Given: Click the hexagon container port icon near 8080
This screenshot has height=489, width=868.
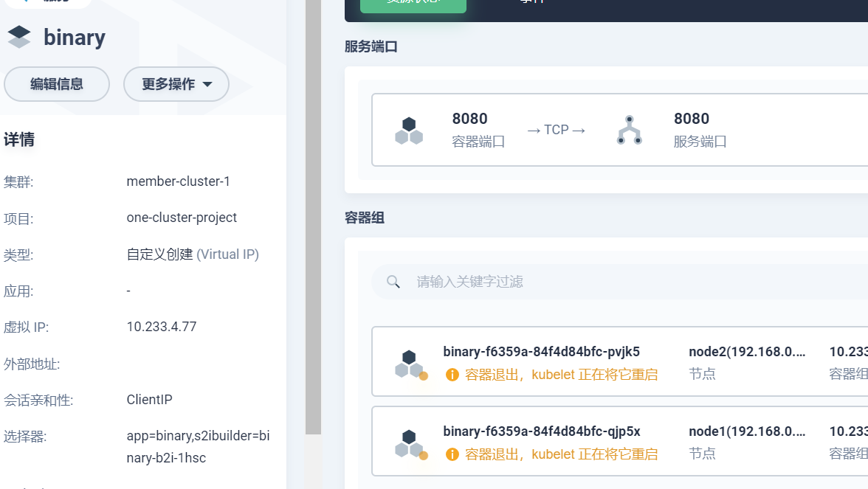Looking at the screenshot, I should pyautogui.click(x=409, y=129).
